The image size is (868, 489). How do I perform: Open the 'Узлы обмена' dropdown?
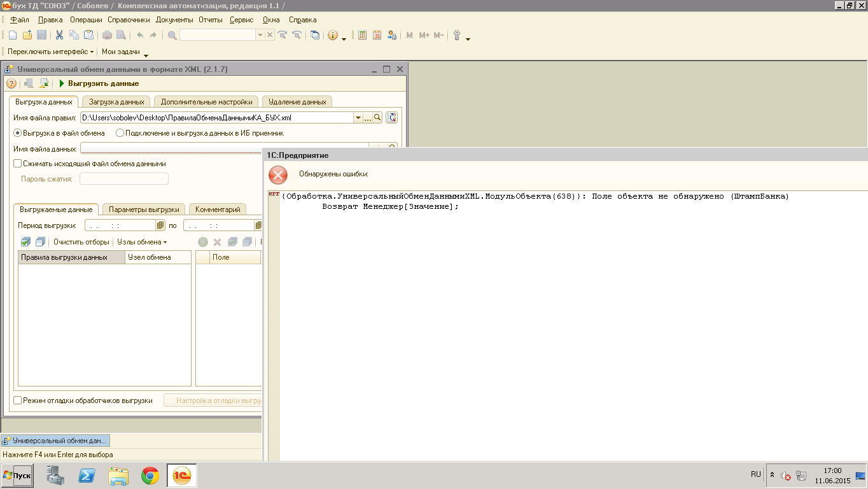[142, 242]
